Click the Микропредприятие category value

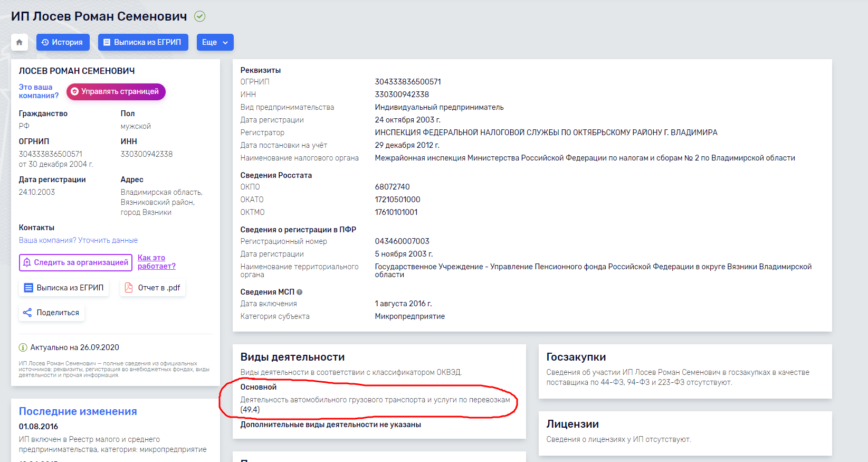pyautogui.click(x=410, y=316)
